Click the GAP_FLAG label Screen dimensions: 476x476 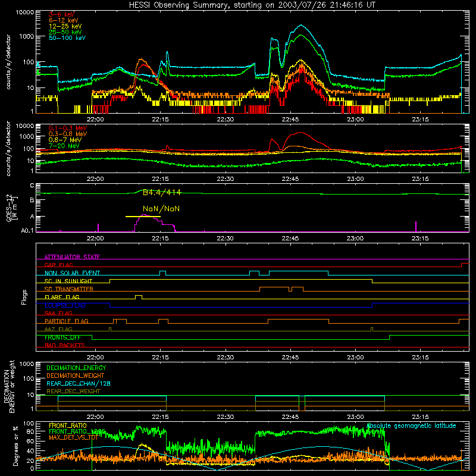pyautogui.click(x=59, y=265)
